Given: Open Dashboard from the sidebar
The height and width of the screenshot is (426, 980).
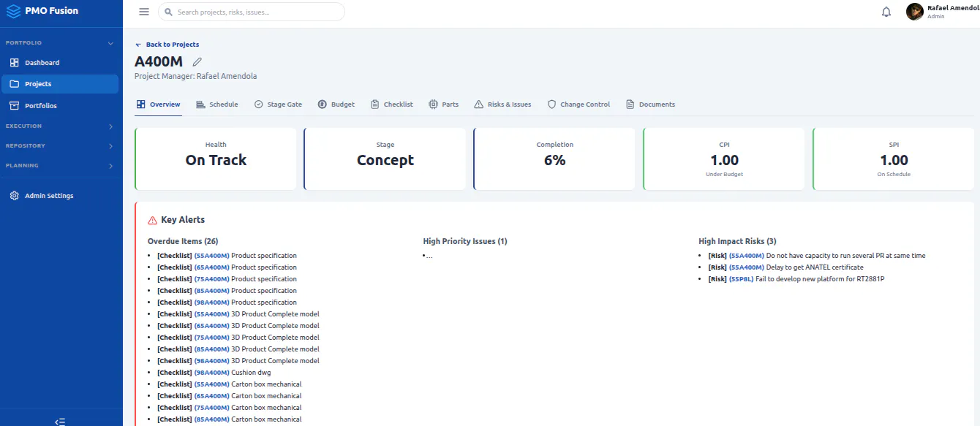Looking at the screenshot, I should point(60,63).
